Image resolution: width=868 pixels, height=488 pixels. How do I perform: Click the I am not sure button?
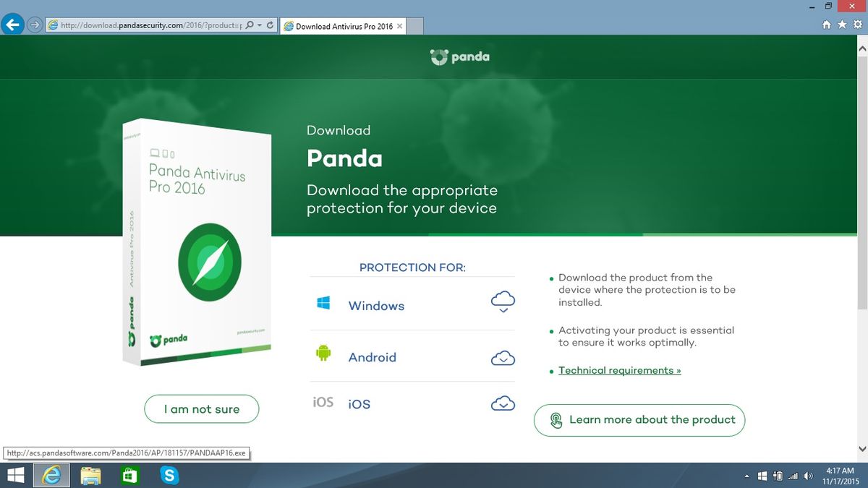[x=202, y=409]
